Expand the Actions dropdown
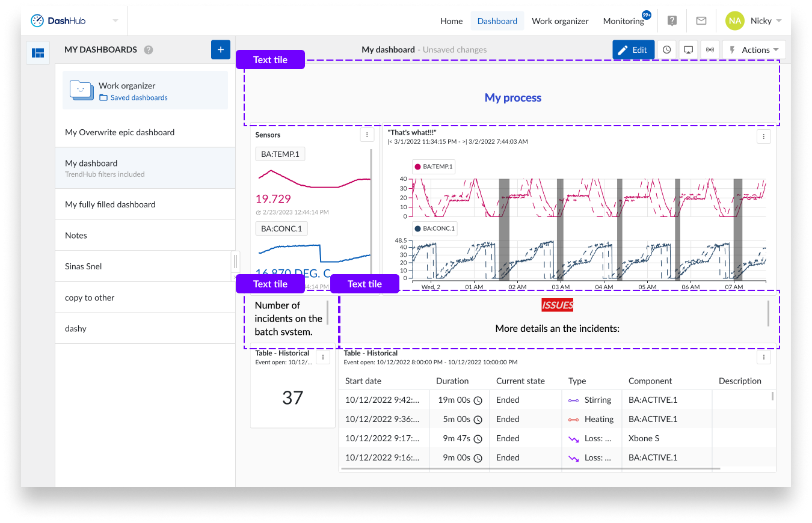The width and height of the screenshot is (812, 523). [754, 50]
